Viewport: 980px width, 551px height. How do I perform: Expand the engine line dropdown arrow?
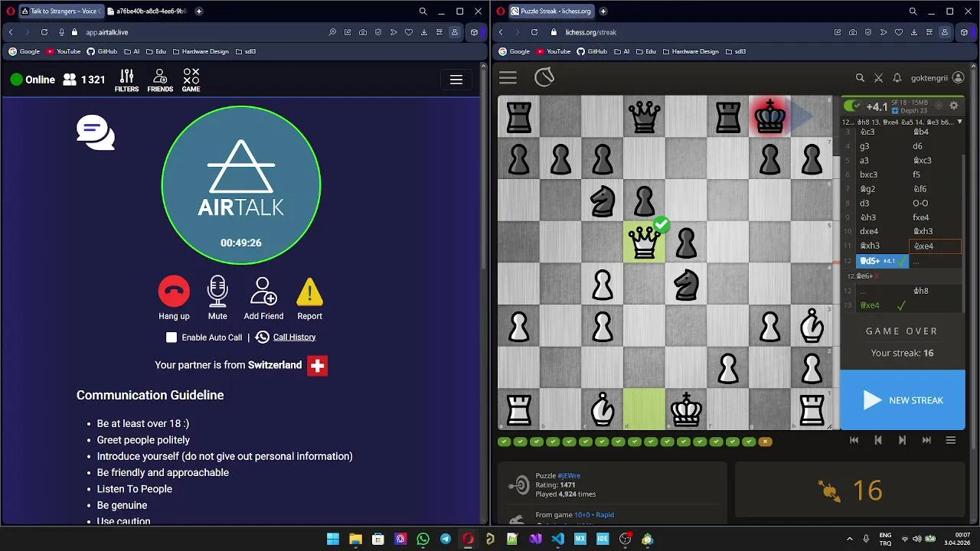(959, 122)
